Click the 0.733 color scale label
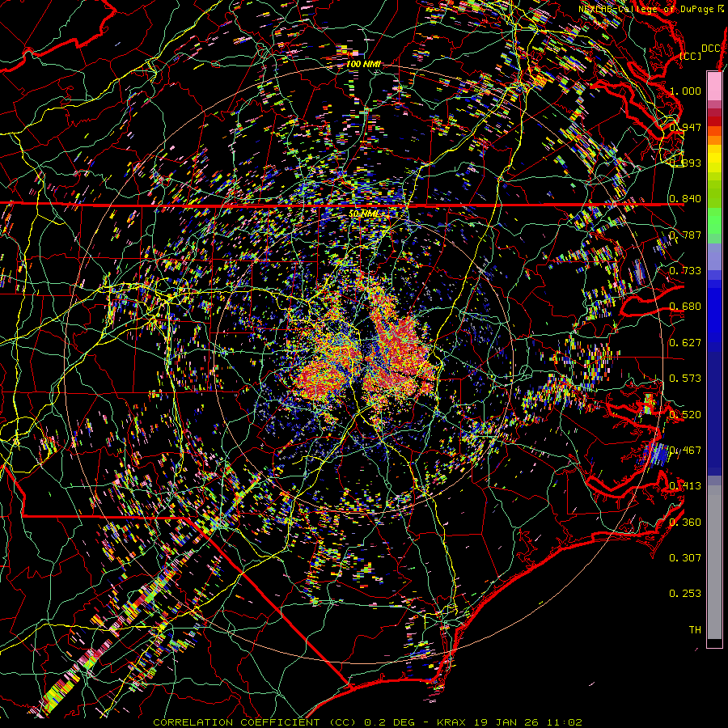728x728 pixels. (685, 271)
